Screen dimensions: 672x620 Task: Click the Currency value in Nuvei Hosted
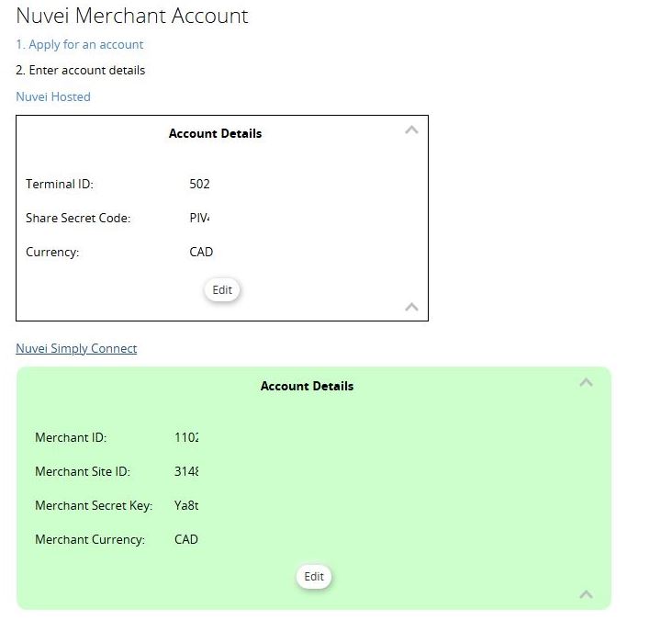[x=201, y=252]
